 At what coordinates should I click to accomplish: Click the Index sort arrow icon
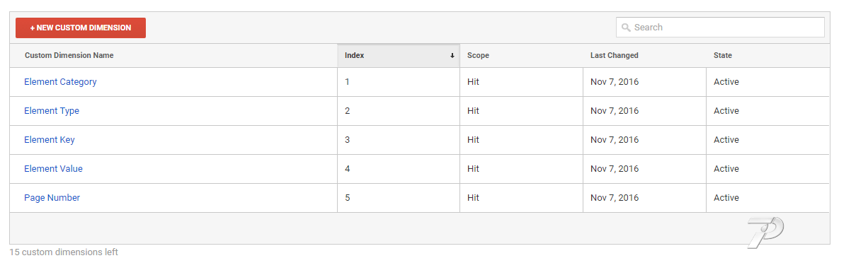point(452,56)
